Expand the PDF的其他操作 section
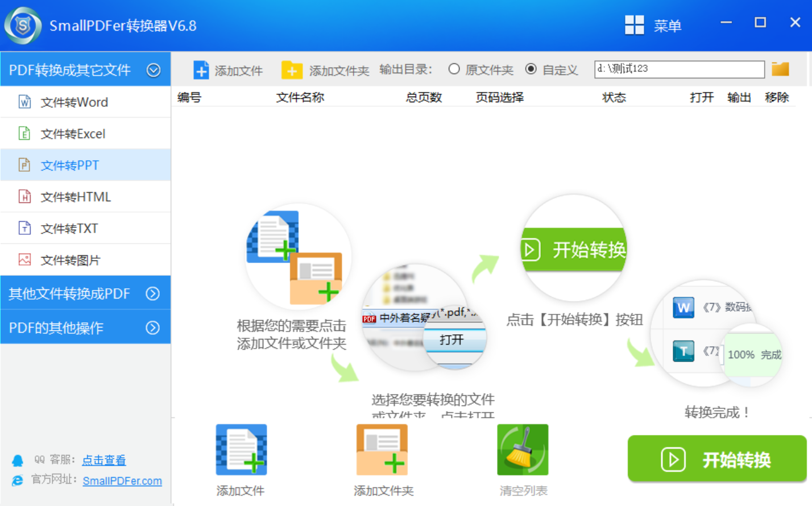812x506 pixels. 152,327
